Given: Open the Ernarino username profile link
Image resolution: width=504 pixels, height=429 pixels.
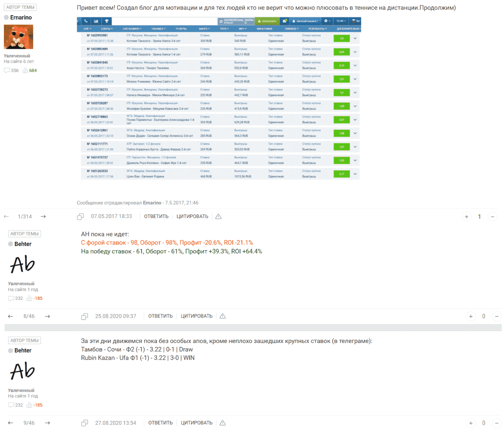Looking at the screenshot, I should 21,18.
